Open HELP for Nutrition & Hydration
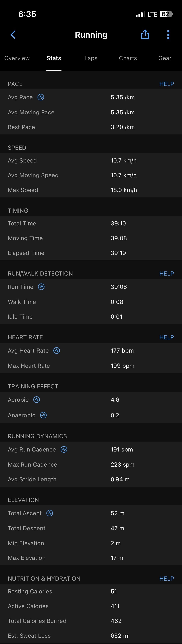Screen dimensions: 182x644 tap(166, 578)
